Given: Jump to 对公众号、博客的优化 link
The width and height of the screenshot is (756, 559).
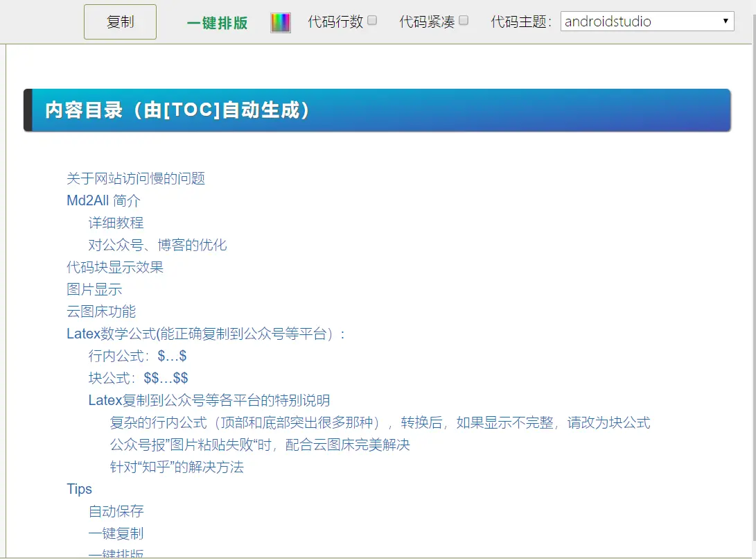Looking at the screenshot, I should pos(158,245).
